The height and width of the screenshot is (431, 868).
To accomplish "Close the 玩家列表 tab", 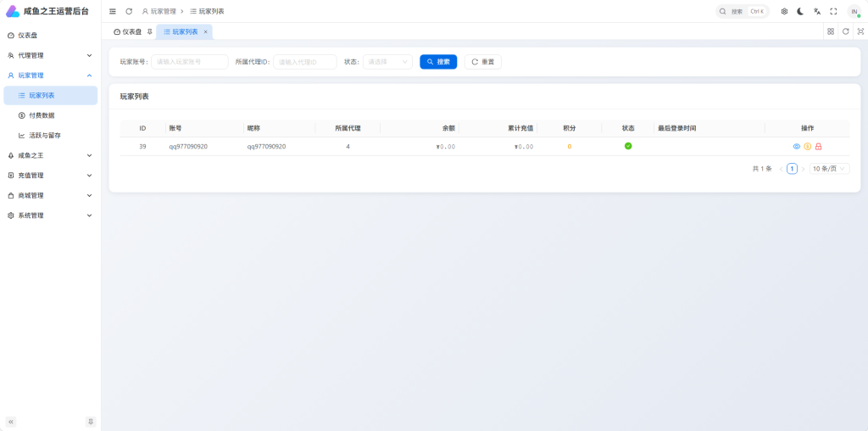I will point(205,31).
